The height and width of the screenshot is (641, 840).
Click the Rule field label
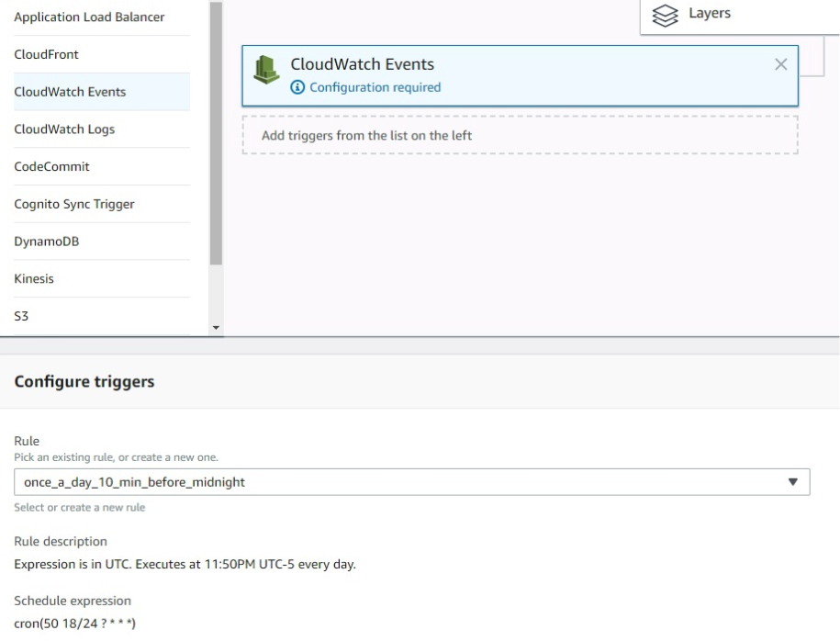[x=27, y=441]
